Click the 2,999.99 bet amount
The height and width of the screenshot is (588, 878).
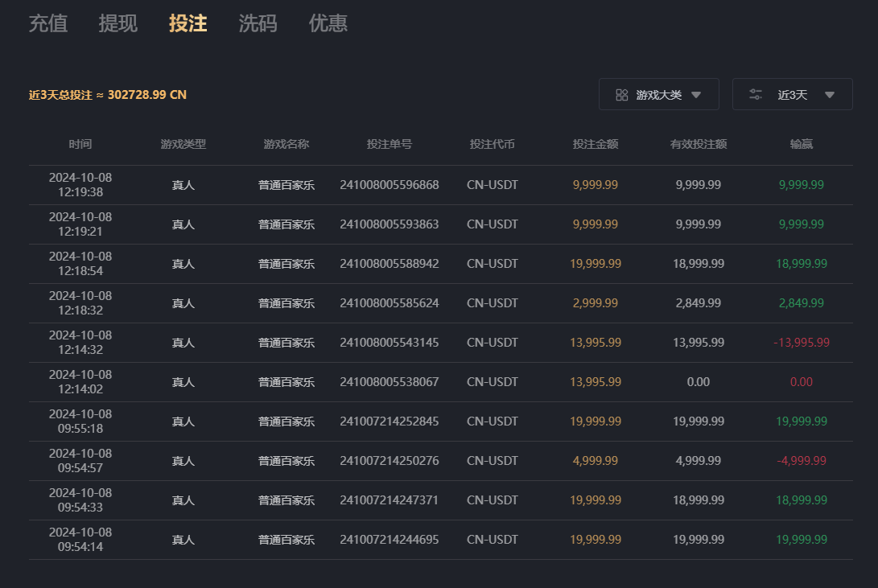(596, 303)
